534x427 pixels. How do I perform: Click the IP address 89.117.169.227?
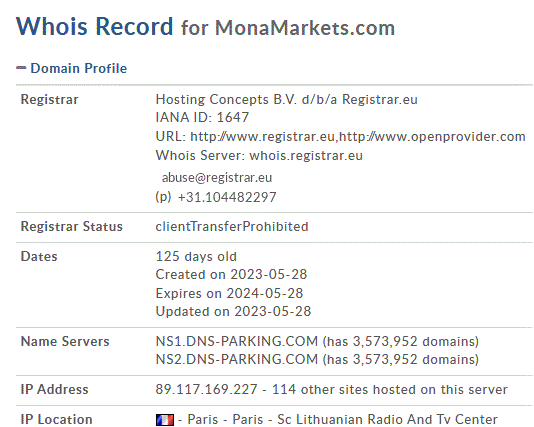pyautogui.click(x=206, y=390)
